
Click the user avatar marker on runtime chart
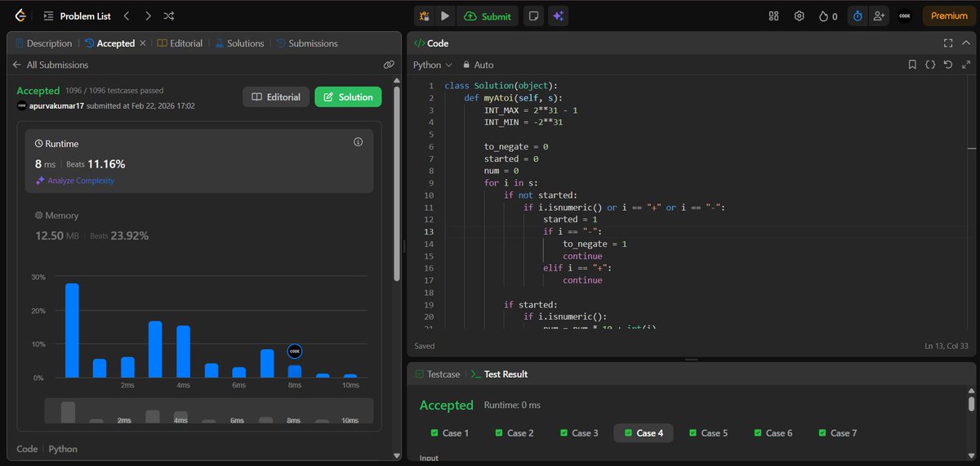click(x=295, y=351)
